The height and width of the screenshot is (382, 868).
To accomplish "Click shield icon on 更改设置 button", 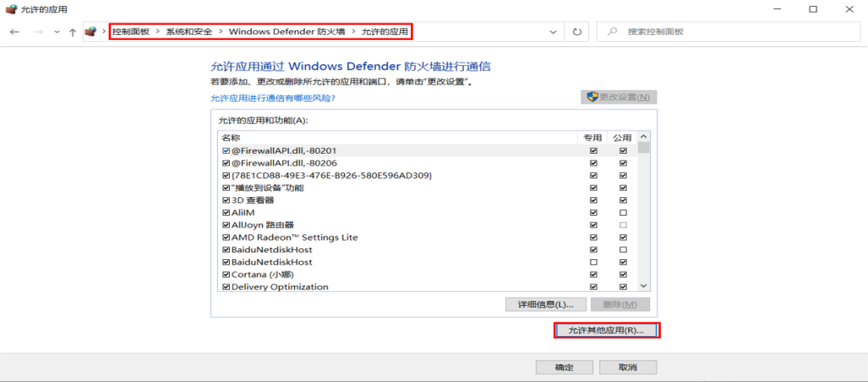I will (x=592, y=97).
